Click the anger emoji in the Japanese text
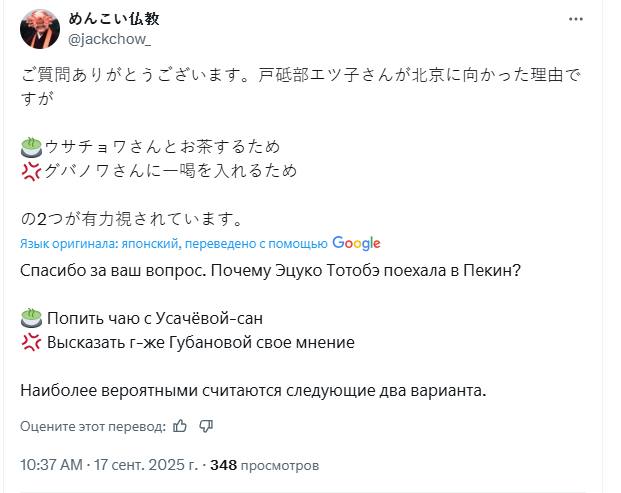The width and height of the screenshot is (621, 493). pyautogui.click(x=30, y=172)
